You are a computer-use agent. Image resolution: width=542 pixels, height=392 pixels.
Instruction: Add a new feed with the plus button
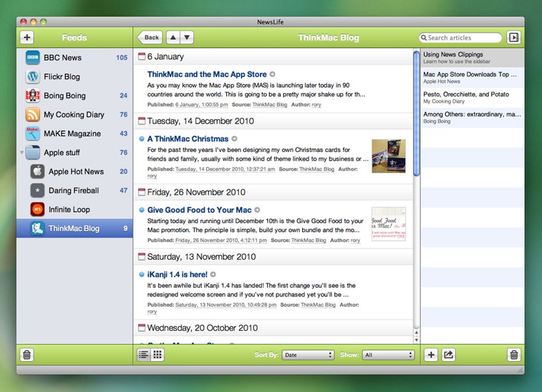click(x=27, y=37)
